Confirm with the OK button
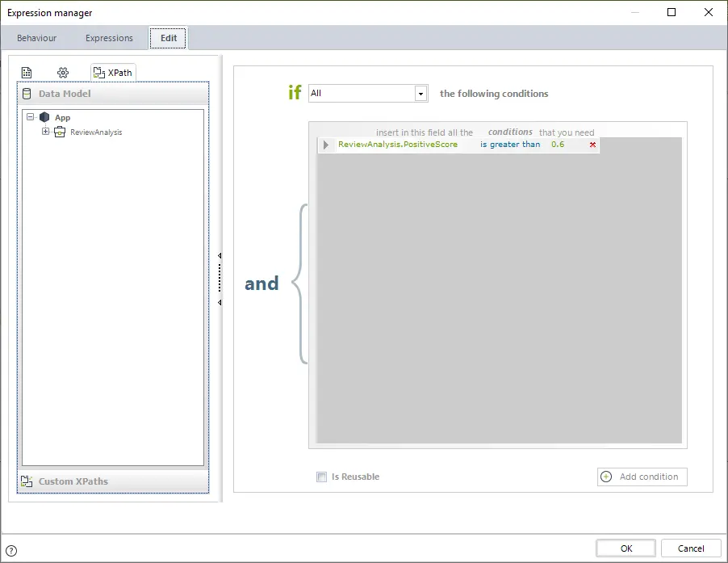 pyautogui.click(x=625, y=548)
